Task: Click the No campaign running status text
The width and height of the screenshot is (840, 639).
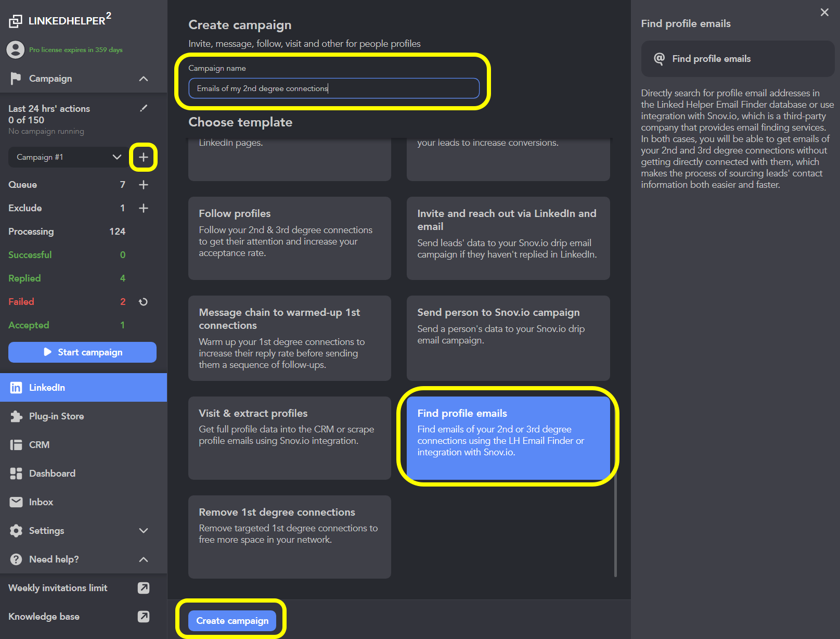Action: [46, 131]
